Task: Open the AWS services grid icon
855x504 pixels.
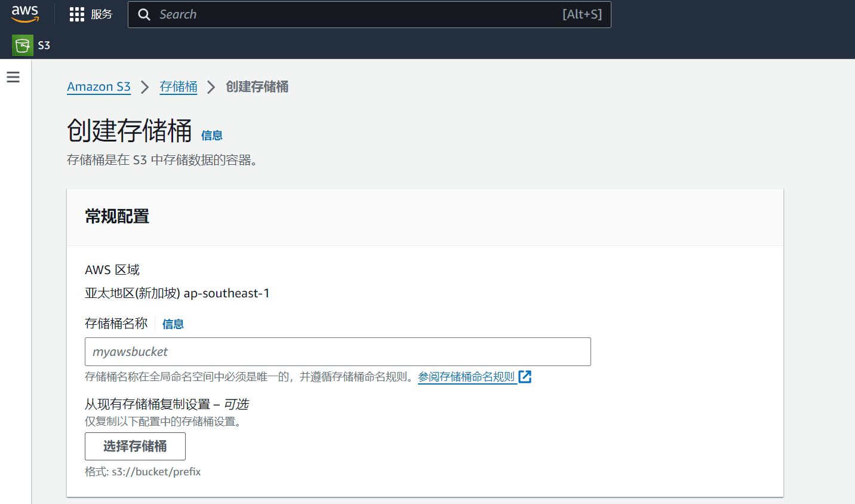Action: 76,14
